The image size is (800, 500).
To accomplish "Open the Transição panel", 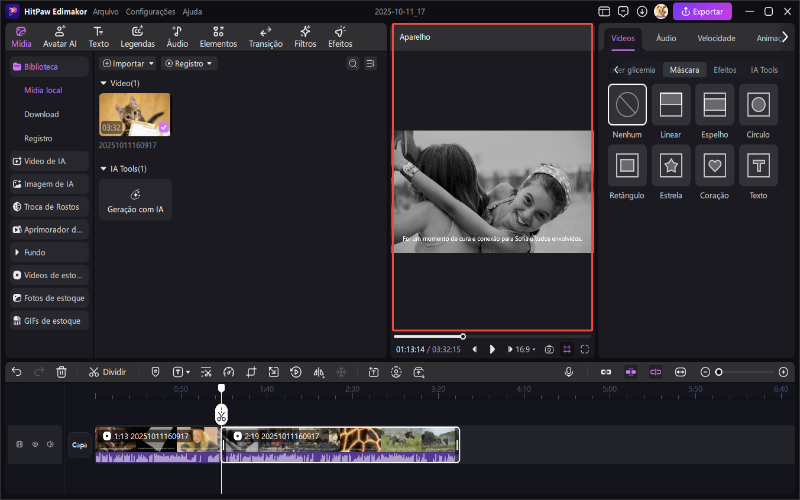I will click(x=265, y=37).
